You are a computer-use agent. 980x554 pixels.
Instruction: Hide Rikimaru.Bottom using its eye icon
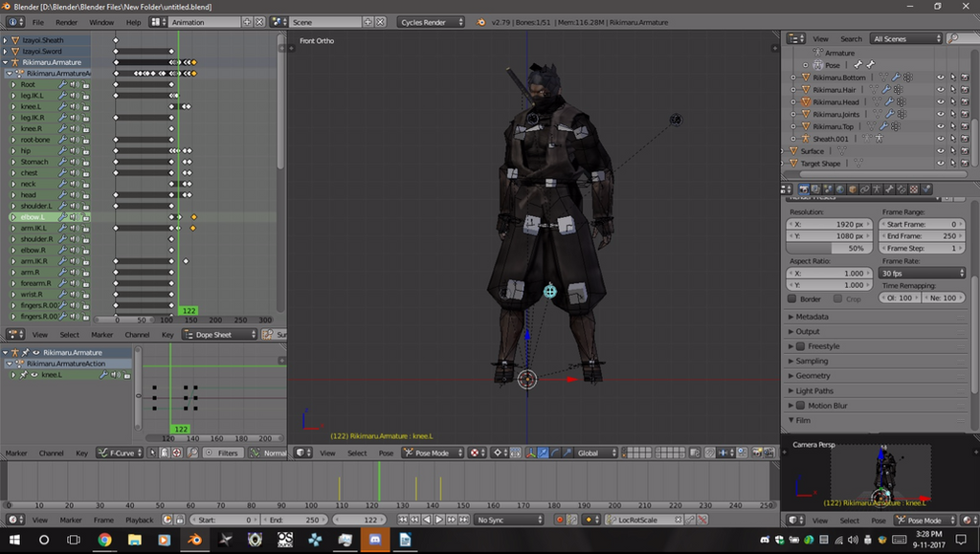[941, 78]
